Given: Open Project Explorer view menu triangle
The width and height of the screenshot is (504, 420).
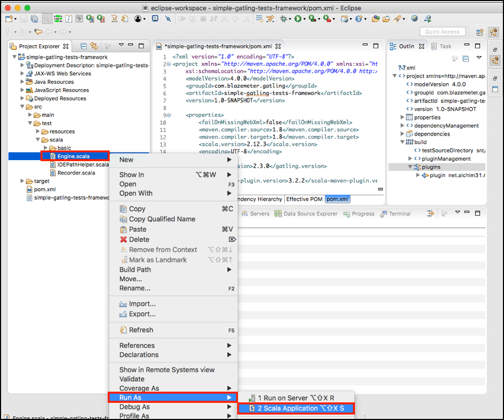Looking at the screenshot, I should 121,45.
